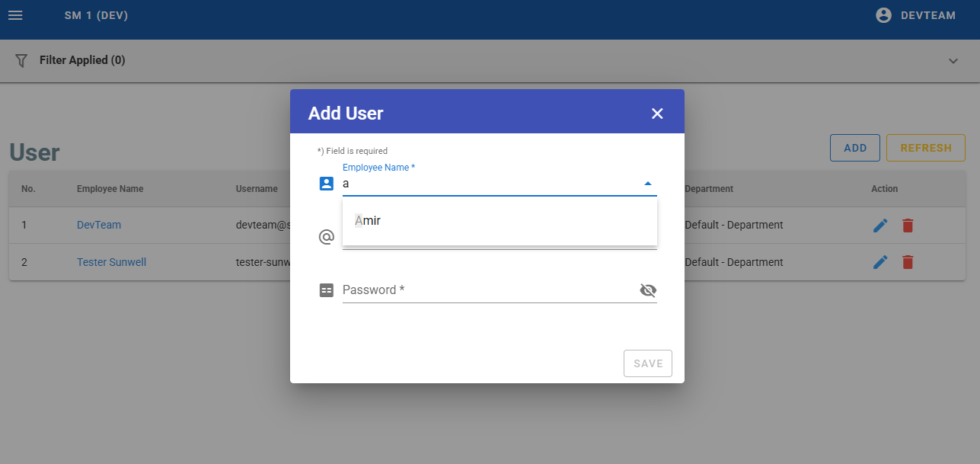Close the Add User dialog
This screenshot has height=464, width=980.
pyautogui.click(x=657, y=114)
